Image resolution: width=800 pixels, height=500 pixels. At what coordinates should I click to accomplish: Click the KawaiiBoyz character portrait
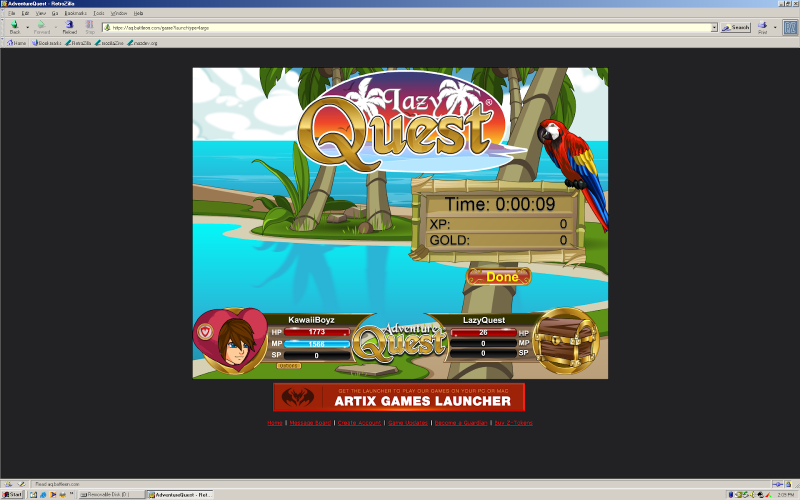tap(236, 342)
